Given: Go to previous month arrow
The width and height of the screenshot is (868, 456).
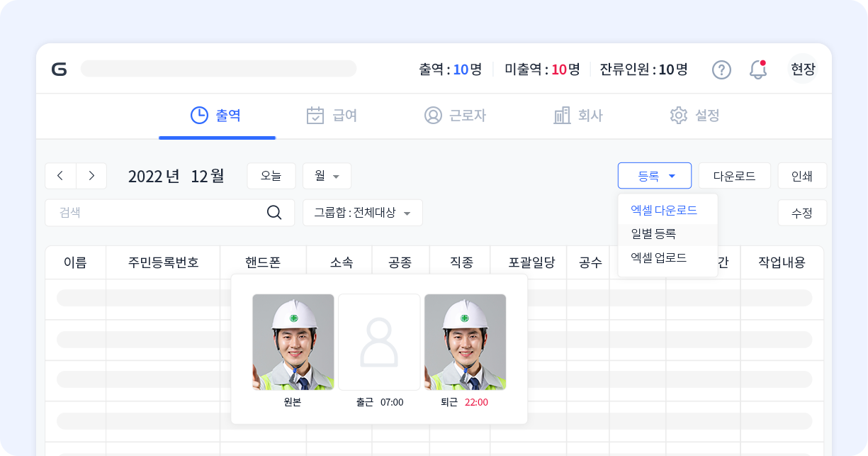Looking at the screenshot, I should [x=61, y=176].
